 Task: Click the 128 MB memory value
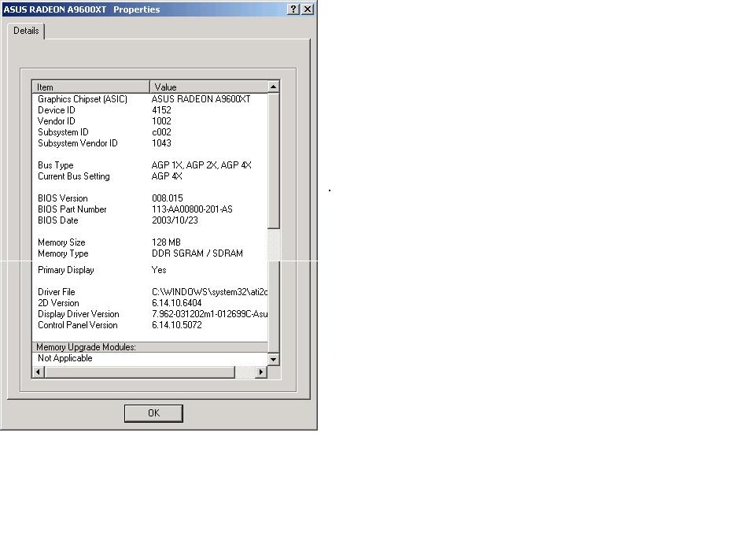166,242
